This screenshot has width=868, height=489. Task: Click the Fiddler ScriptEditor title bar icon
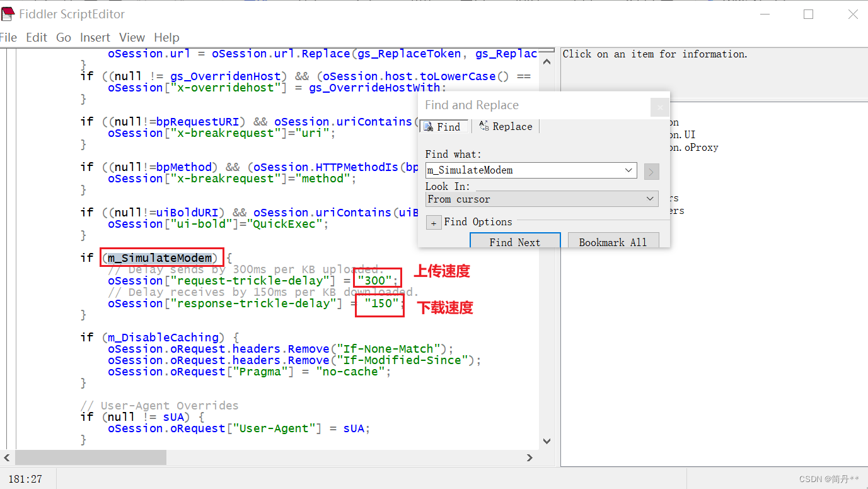click(x=8, y=14)
